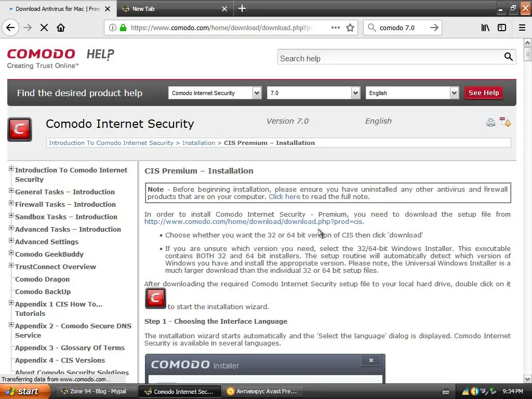
Task: Expand Appendix 1 CIS How To Tutorials
Action: click(x=11, y=303)
